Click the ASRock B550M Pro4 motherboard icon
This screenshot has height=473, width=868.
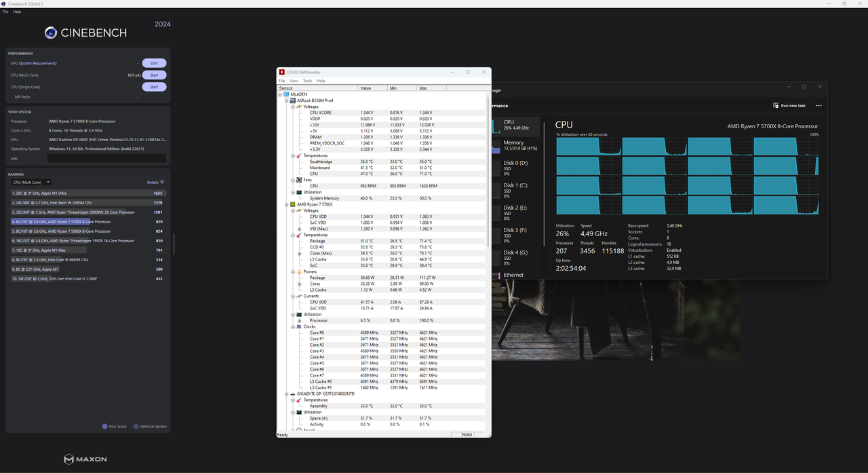pyautogui.click(x=293, y=100)
